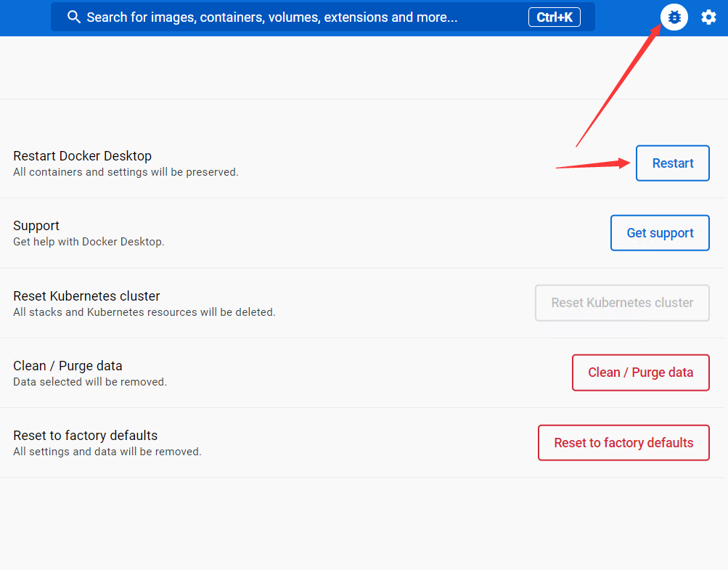728x570 pixels.
Task: Click 'Data selected will be removed.' text
Action: [x=90, y=382]
